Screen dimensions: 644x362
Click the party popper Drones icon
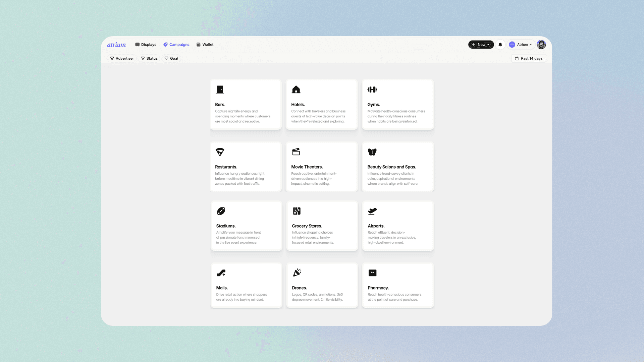point(297,273)
